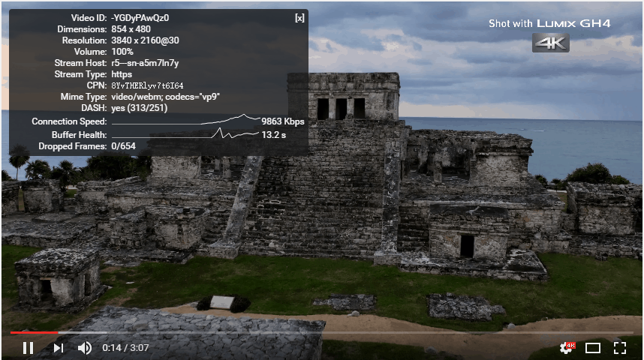Click the Volume value 100%
Screen dimensions: 644x360
tap(122, 52)
